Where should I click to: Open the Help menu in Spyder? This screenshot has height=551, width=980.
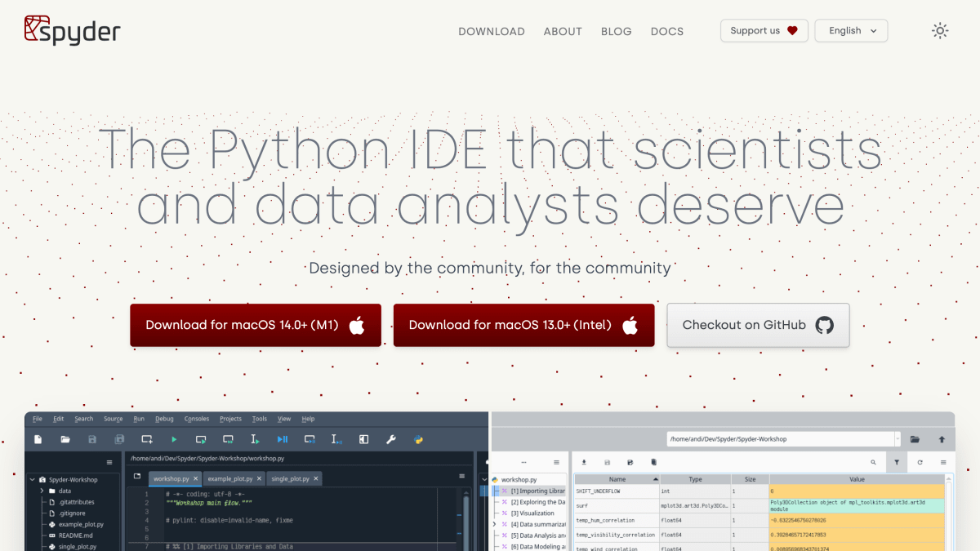(309, 419)
